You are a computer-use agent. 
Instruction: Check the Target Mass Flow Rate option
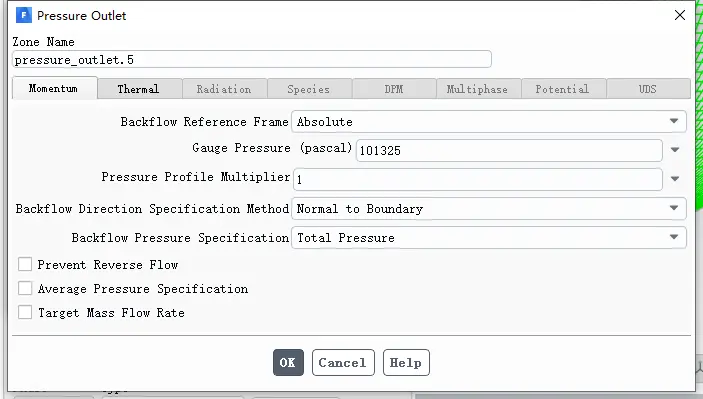tap(25, 312)
